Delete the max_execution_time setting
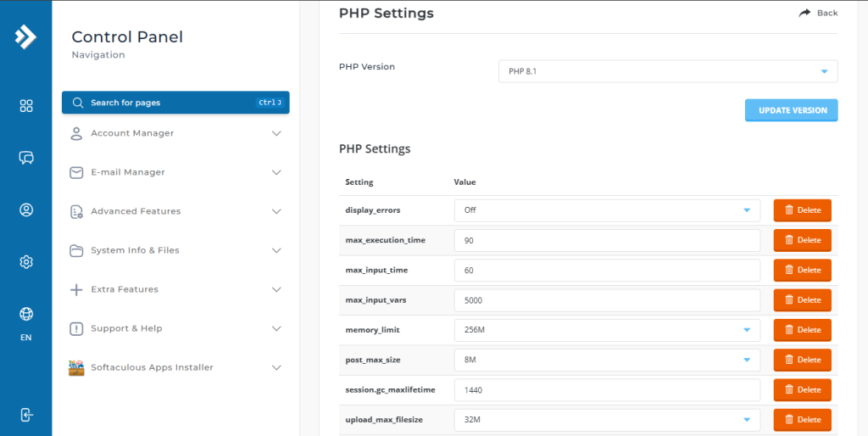This screenshot has width=868, height=436. tap(802, 240)
